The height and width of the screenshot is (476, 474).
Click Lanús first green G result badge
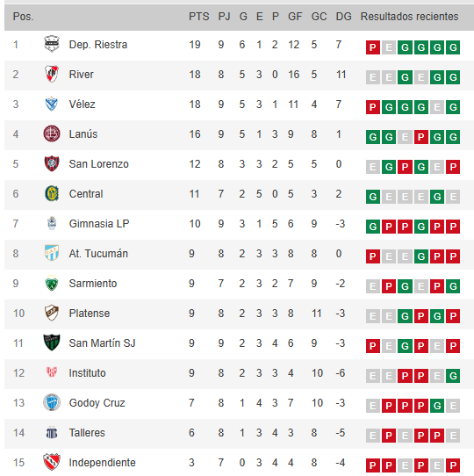click(373, 137)
